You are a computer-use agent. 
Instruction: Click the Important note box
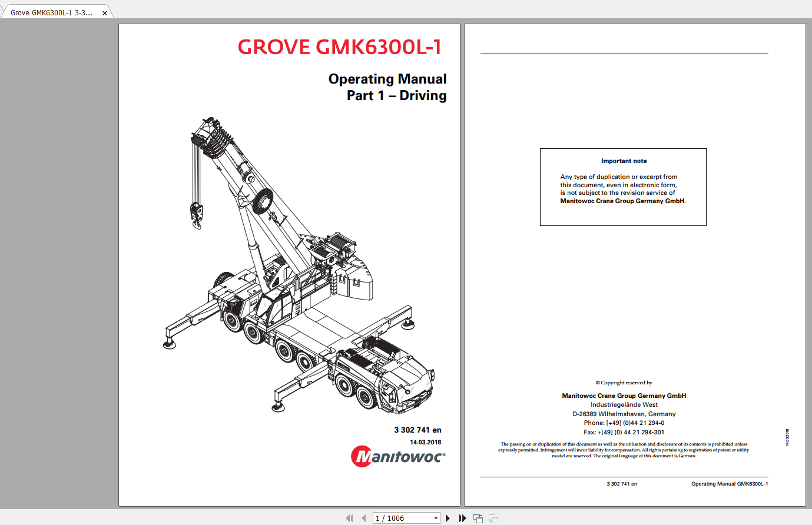pos(622,187)
